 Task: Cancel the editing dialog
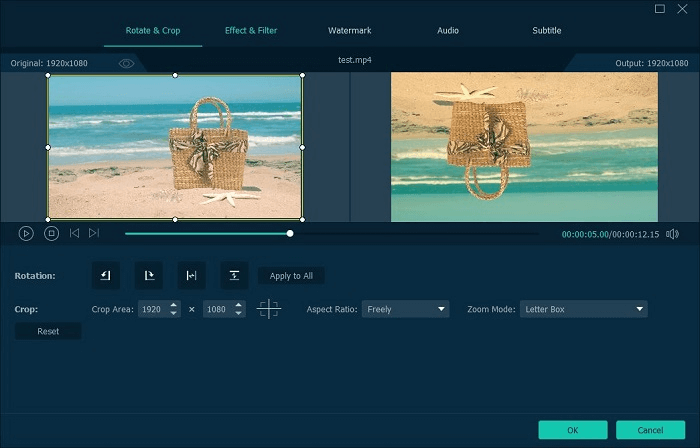click(x=650, y=430)
